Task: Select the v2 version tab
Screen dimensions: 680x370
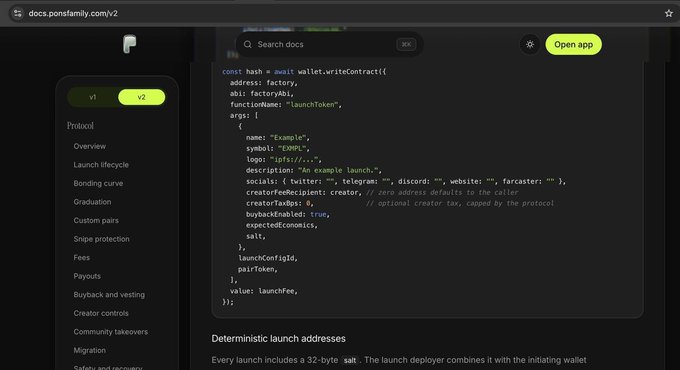Action: pos(141,97)
